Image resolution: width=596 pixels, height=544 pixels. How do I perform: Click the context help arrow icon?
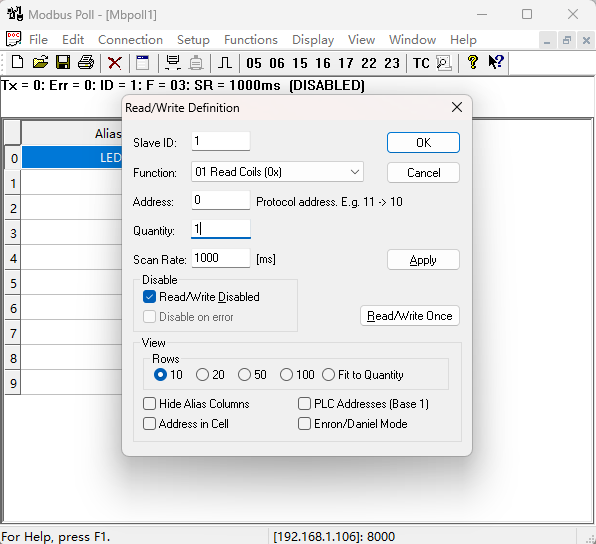496,62
